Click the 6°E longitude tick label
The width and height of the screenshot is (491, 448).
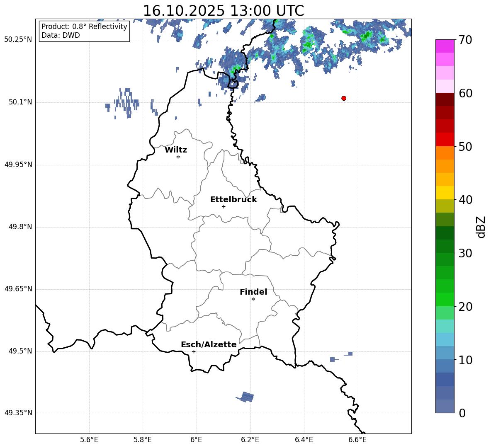point(196,440)
